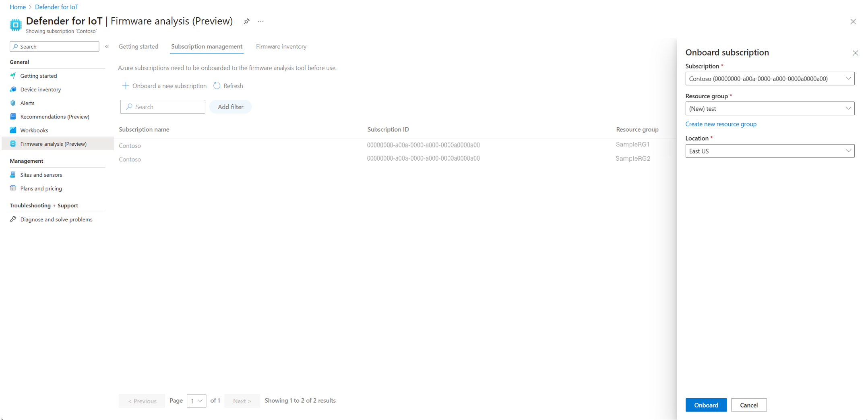This screenshot has width=868, height=420.
Task: Open the Resource group dropdown
Action: (770, 108)
